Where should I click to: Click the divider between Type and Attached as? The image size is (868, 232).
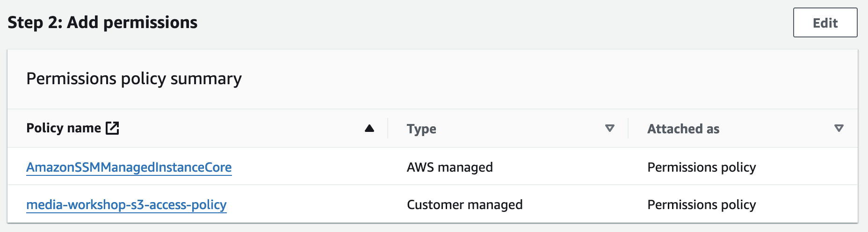click(x=628, y=128)
